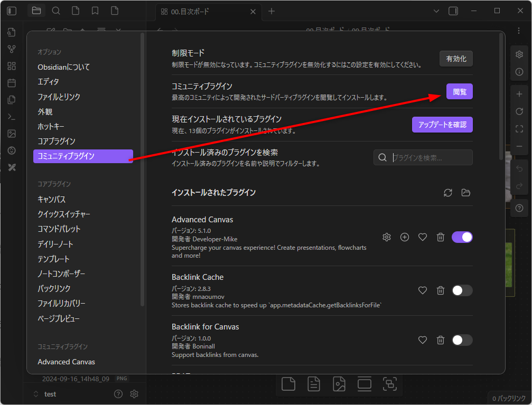Open the Obsidianについて settings page

[83, 67]
